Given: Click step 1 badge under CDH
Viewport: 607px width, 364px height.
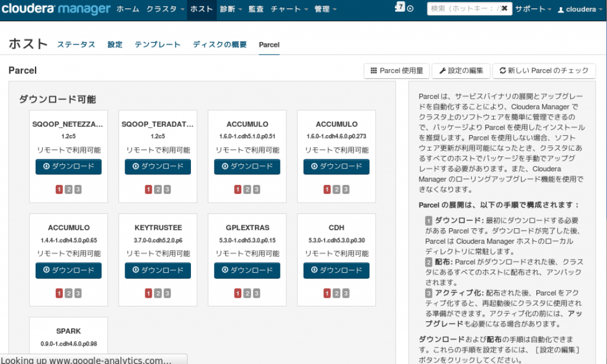Looking at the screenshot, I should (327, 293).
